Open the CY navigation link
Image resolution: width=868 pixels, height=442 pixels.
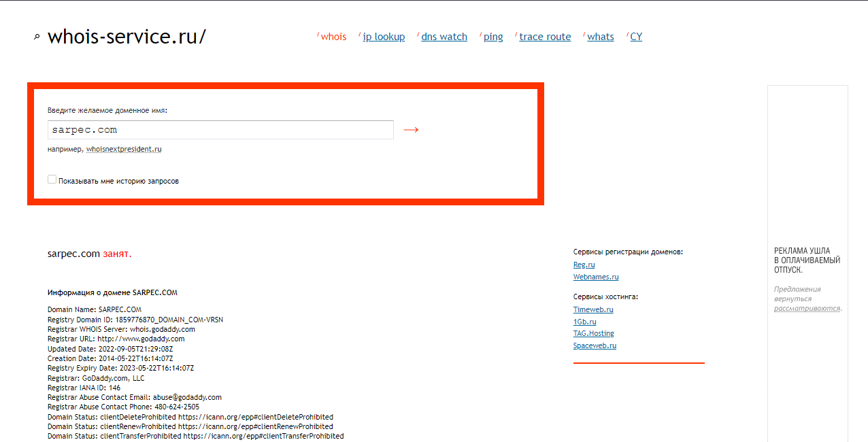636,37
